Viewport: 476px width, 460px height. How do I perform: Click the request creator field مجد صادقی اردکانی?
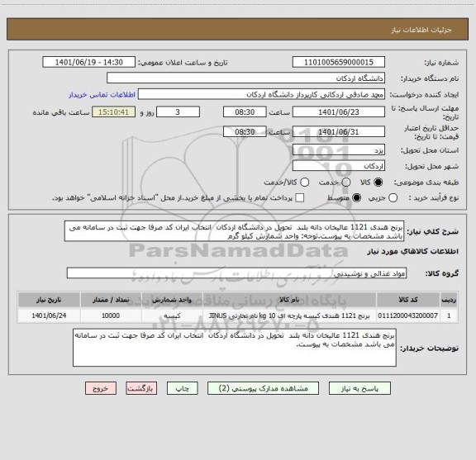pyautogui.click(x=261, y=94)
